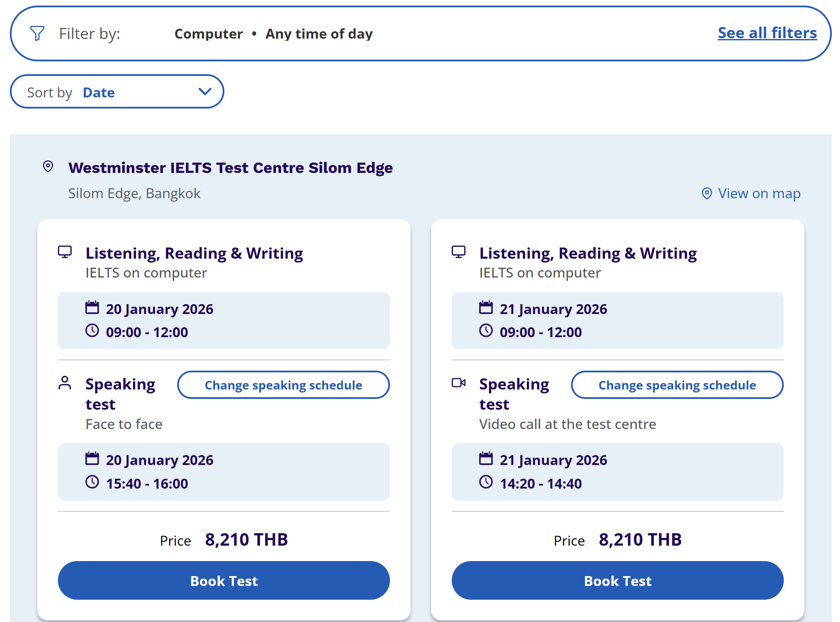The image size is (840, 622).
Task: Click calendar icon by 20 January 2026 written test
Action: [92, 308]
